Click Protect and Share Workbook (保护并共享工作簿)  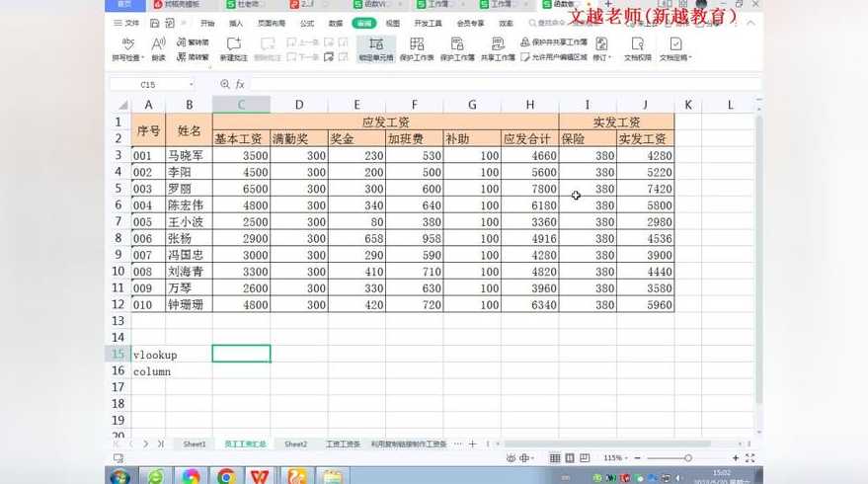(x=554, y=42)
